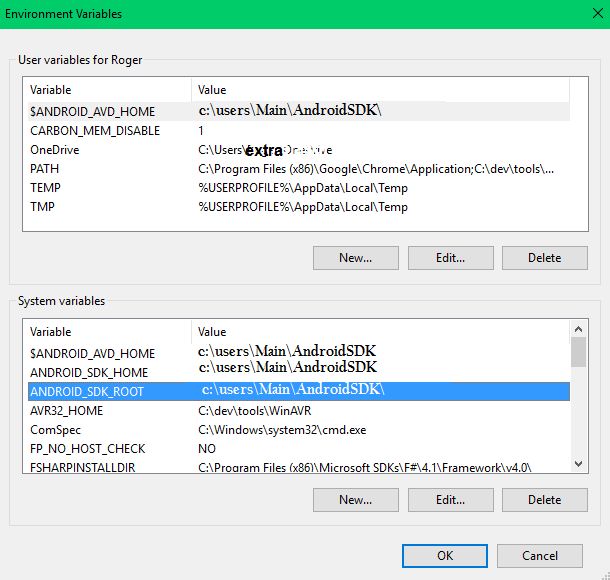Select ANDROID_SDK_ROOT system variable
This screenshot has width=610, height=580.
click(x=299, y=391)
